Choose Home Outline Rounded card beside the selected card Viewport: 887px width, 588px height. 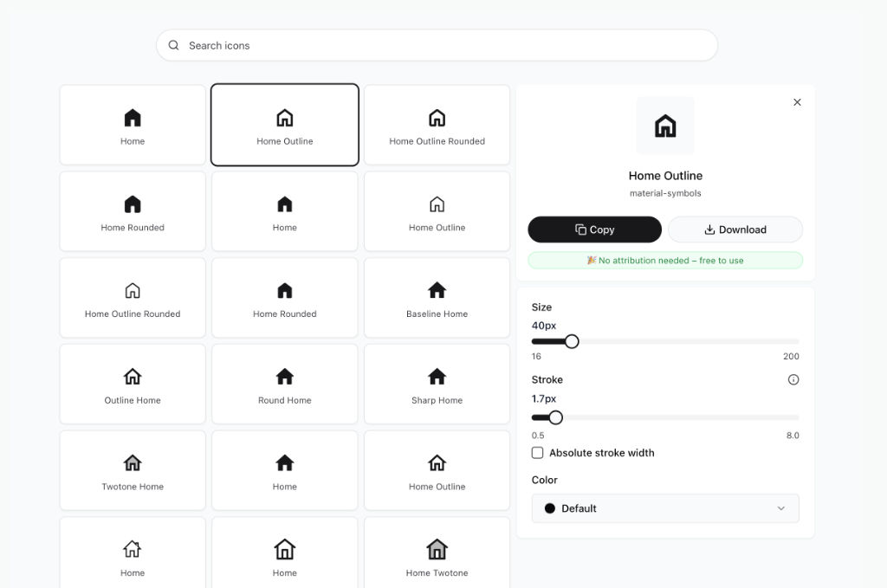pos(437,125)
